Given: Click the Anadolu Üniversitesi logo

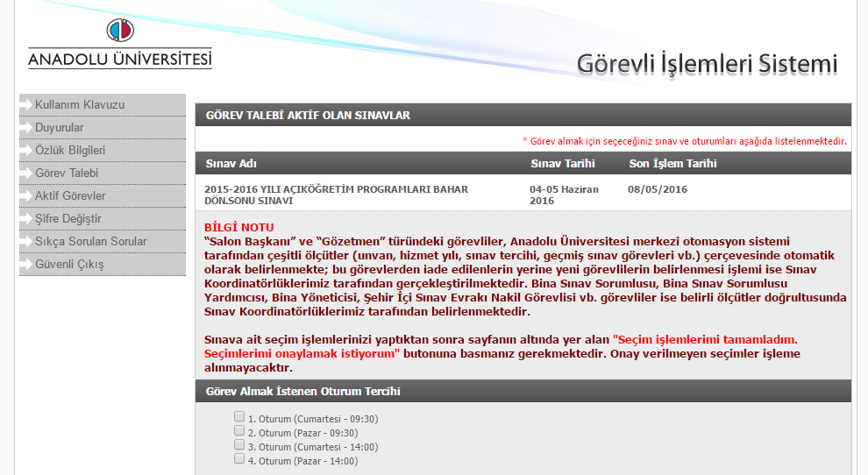Looking at the screenshot, I should (x=120, y=44).
